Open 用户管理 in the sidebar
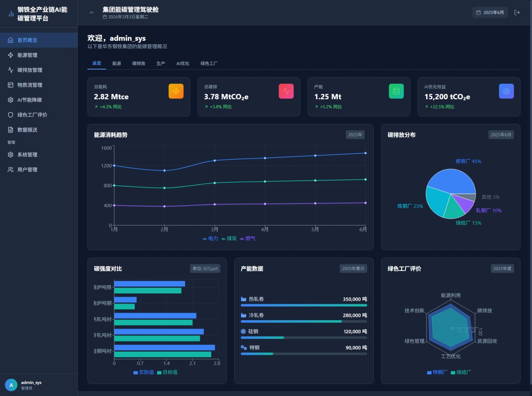The width and height of the screenshot is (532, 396). coord(27,170)
